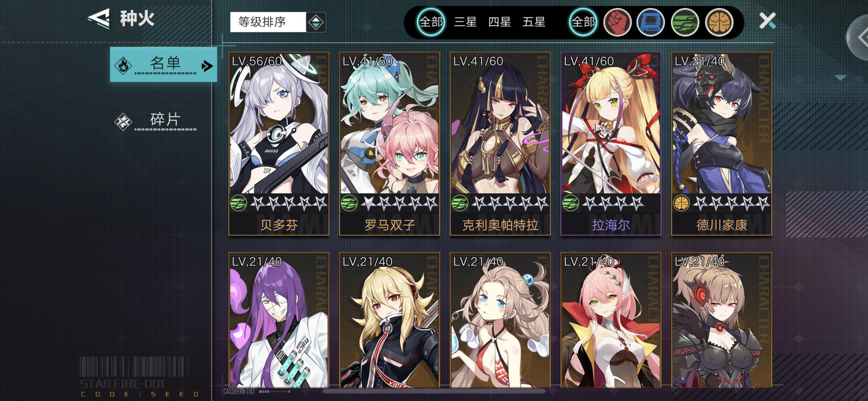This screenshot has width=868, height=401.
Task: Open the 拉海尔 character card
Action: point(611,144)
